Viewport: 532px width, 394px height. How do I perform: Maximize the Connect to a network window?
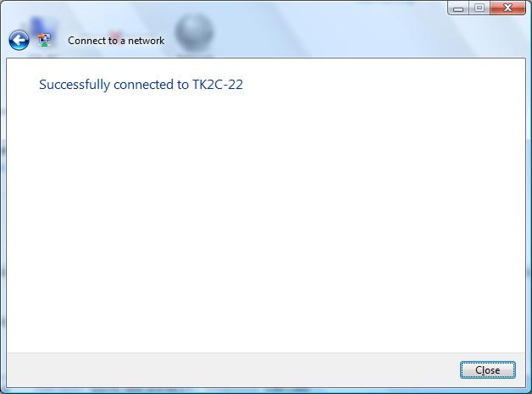point(479,8)
